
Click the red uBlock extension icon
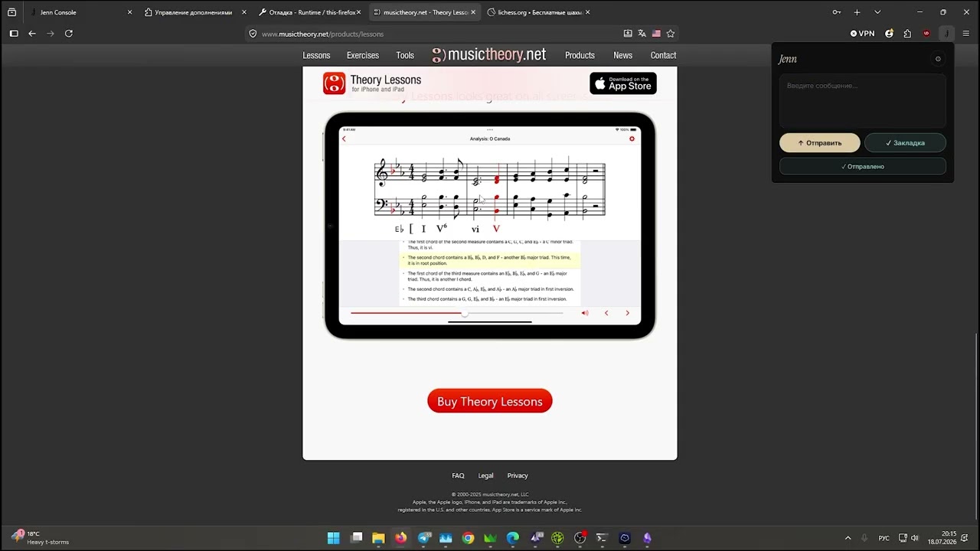pyautogui.click(x=926, y=34)
